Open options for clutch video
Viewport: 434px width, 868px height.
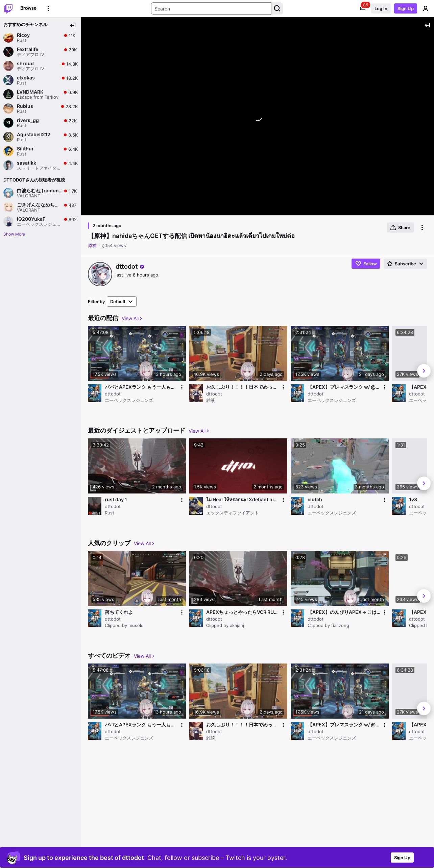tap(385, 500)
